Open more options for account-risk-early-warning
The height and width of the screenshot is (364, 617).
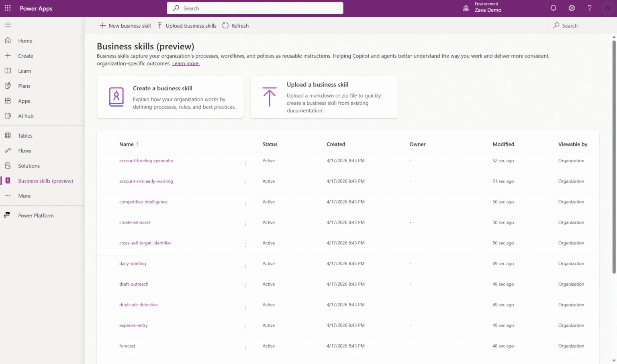click(x=245, y=183)
